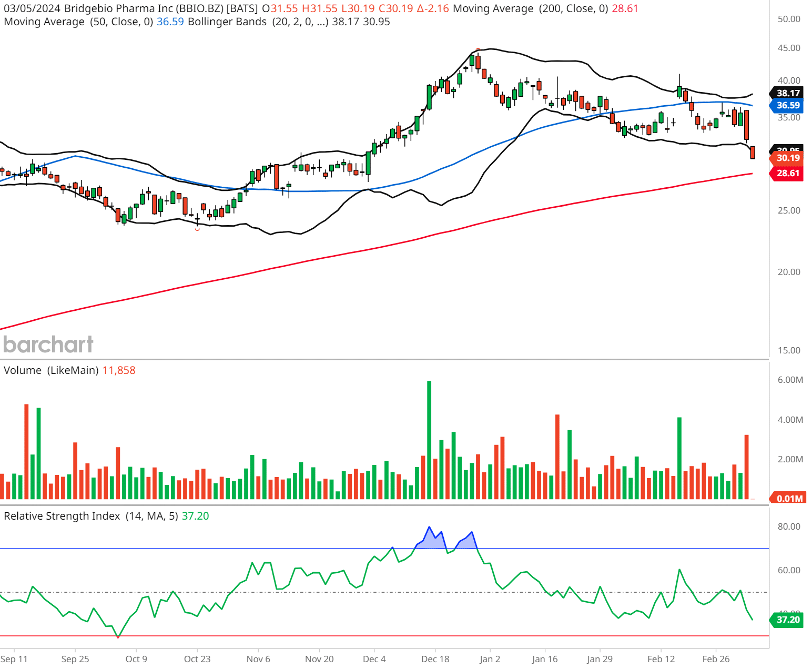This screenshot has width=812, height=669.
Task: Click the 50.00 price axis label
Action: (x=789, y=19)
